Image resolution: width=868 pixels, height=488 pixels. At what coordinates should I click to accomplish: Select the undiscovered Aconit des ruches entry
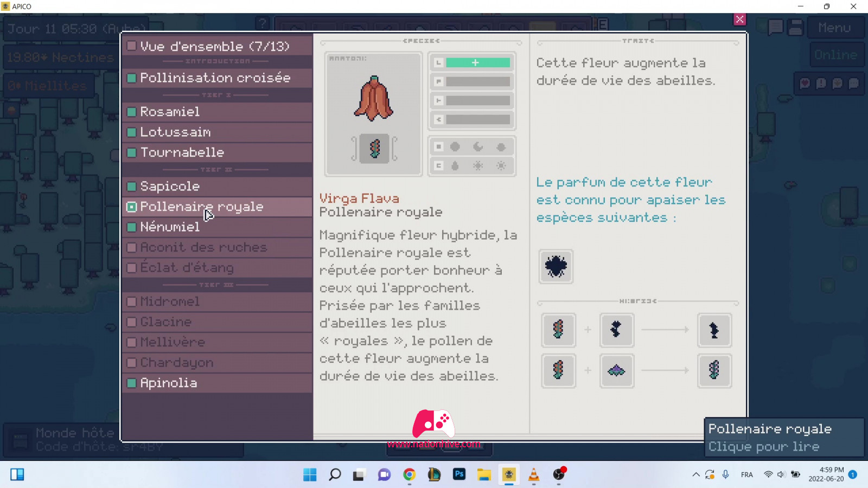pos(218,247)
